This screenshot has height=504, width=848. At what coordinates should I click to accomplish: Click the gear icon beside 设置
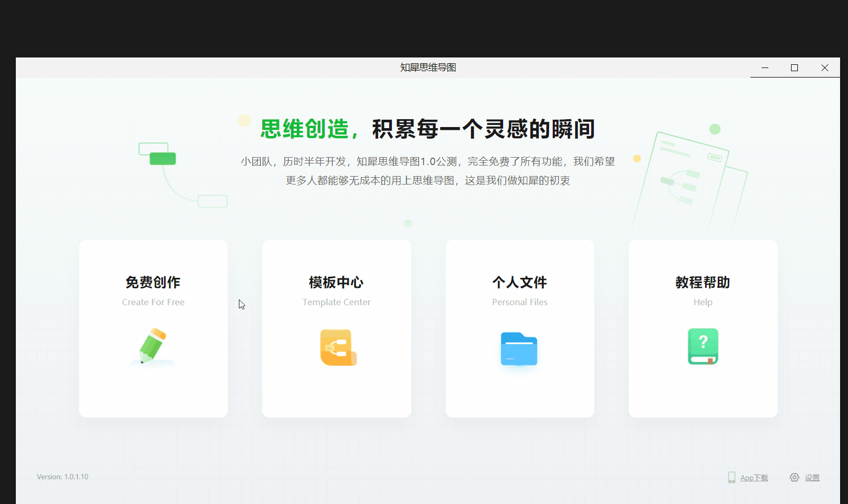click(794, 478)
